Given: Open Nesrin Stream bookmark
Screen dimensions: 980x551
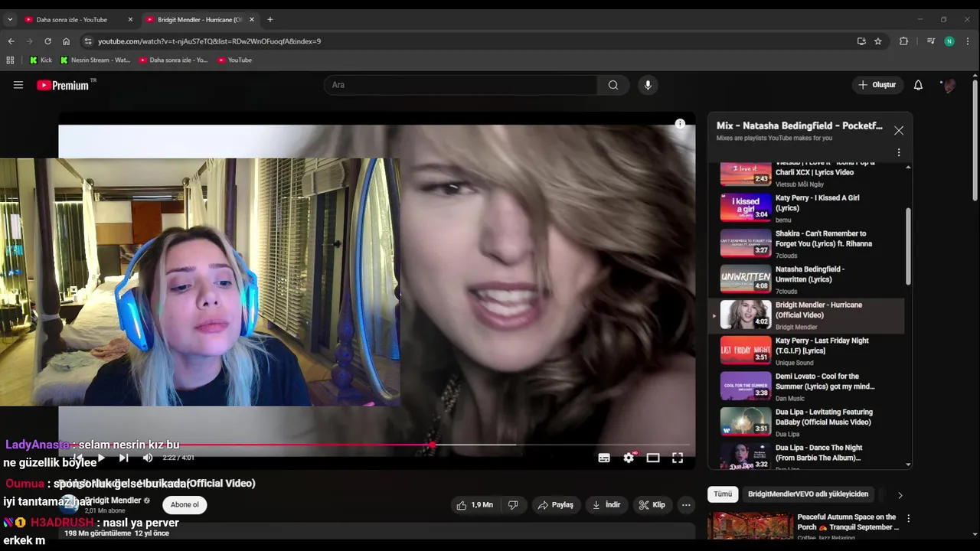Looking at the screenshot, I should pos(96,60).
